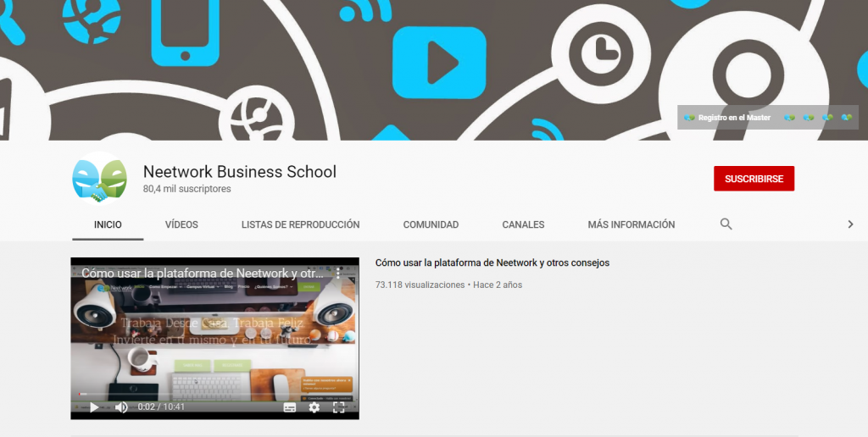Play the featured channel video
This screenshot has height=437, width=868.
point(95,407)
